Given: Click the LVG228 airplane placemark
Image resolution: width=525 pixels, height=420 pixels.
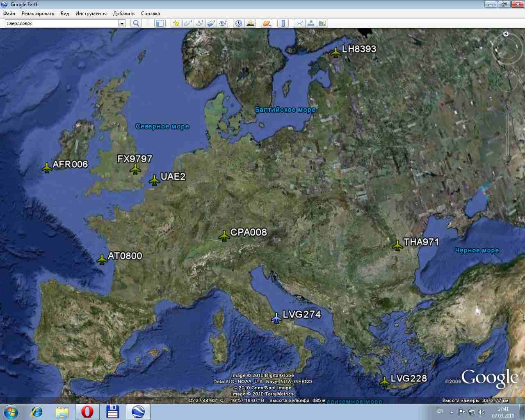Looking at the screenshot, I should point(384,381).
